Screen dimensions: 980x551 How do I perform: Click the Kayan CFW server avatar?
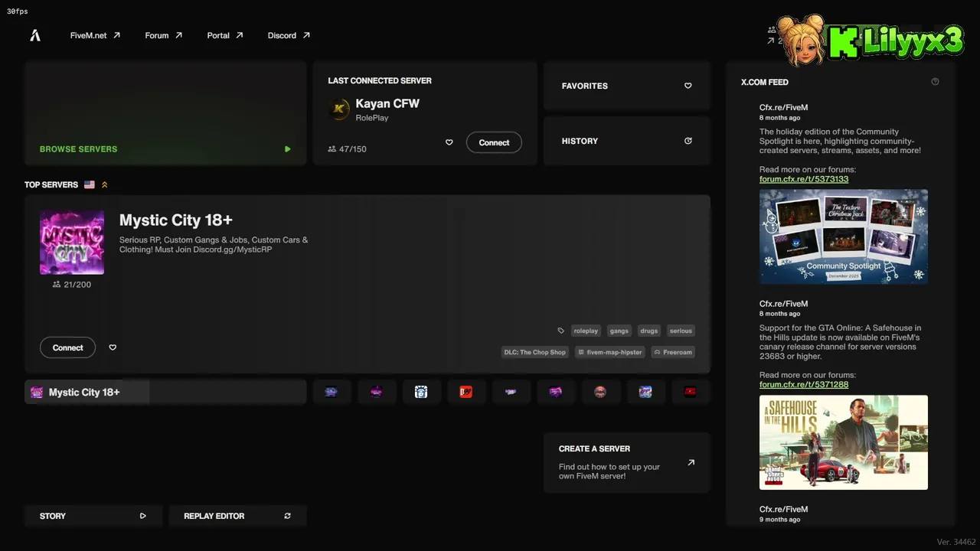point(339,109)
